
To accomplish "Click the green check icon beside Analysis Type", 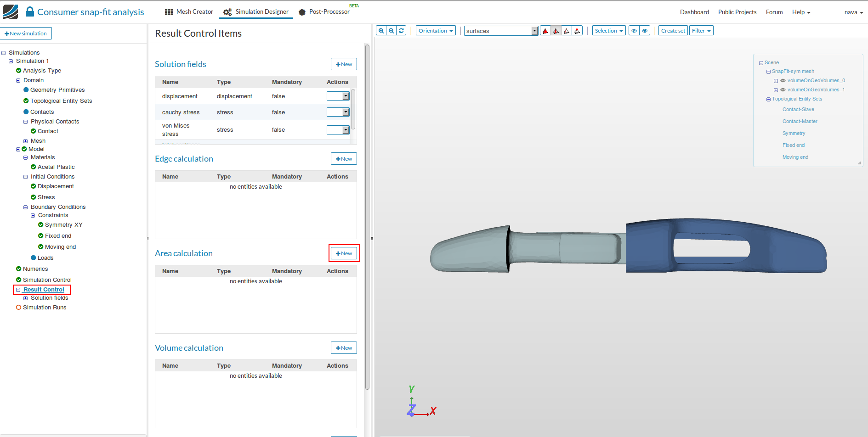I will (19, 71).
